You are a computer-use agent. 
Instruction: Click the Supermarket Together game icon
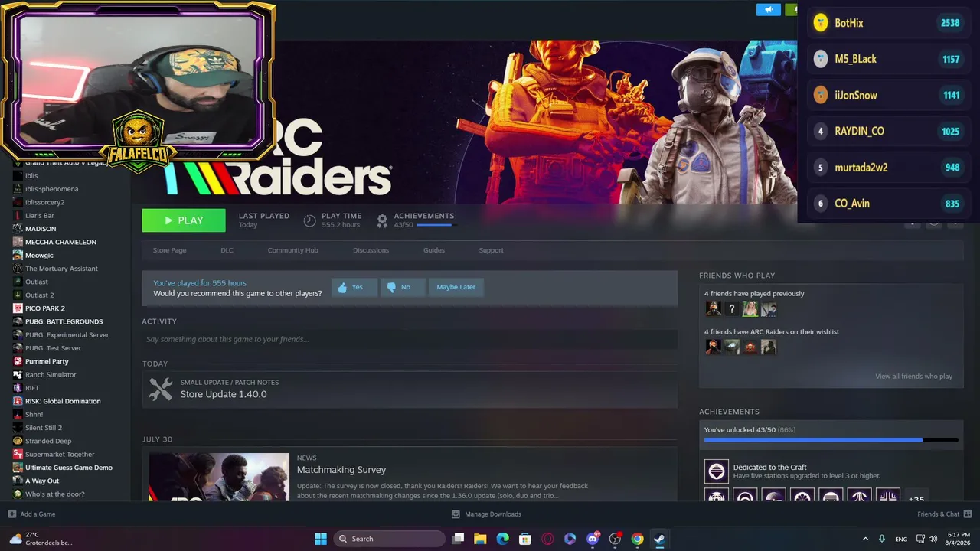click(x=18, y=455)
